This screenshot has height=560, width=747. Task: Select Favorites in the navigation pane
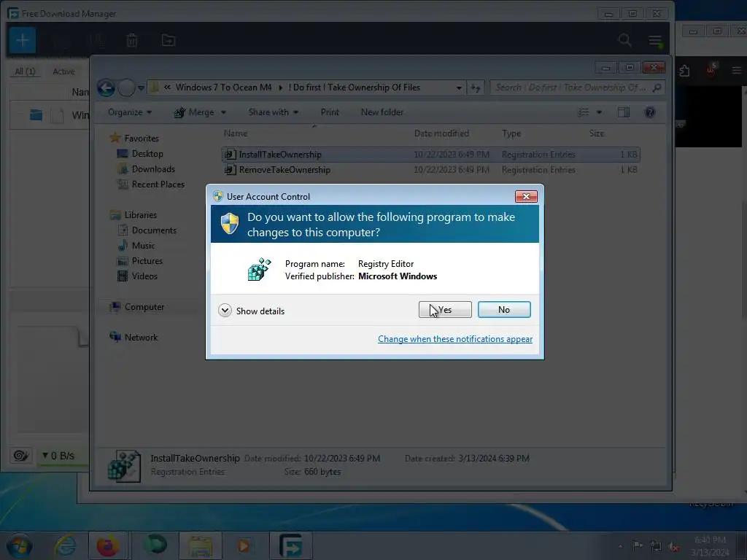click(x=142, y=138)
